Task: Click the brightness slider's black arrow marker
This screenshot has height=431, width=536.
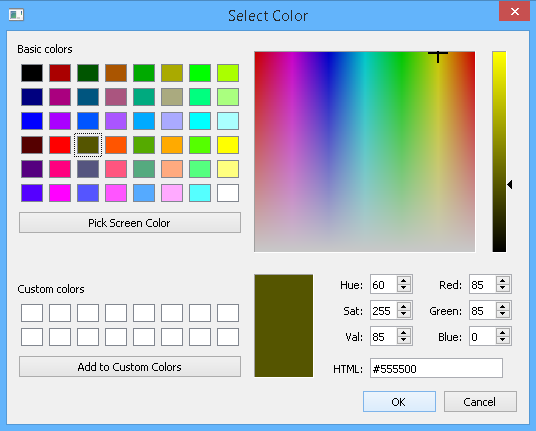Action: [510, 185]
